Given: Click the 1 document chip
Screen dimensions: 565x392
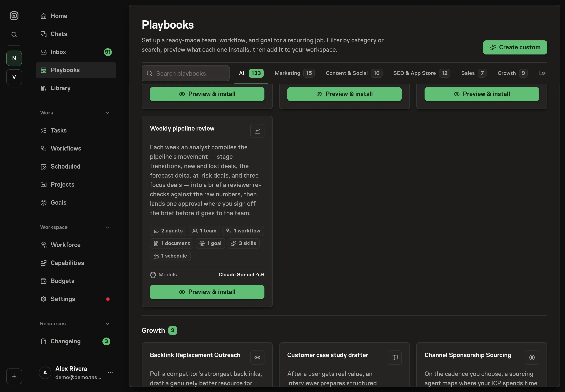Looking at the screenshot, I should click(x=171, y=243).
